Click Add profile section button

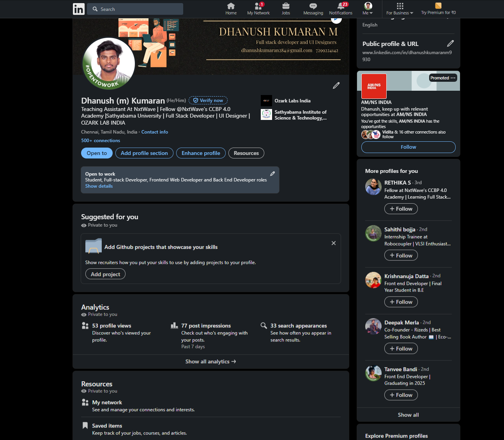(x=144, y=153)
